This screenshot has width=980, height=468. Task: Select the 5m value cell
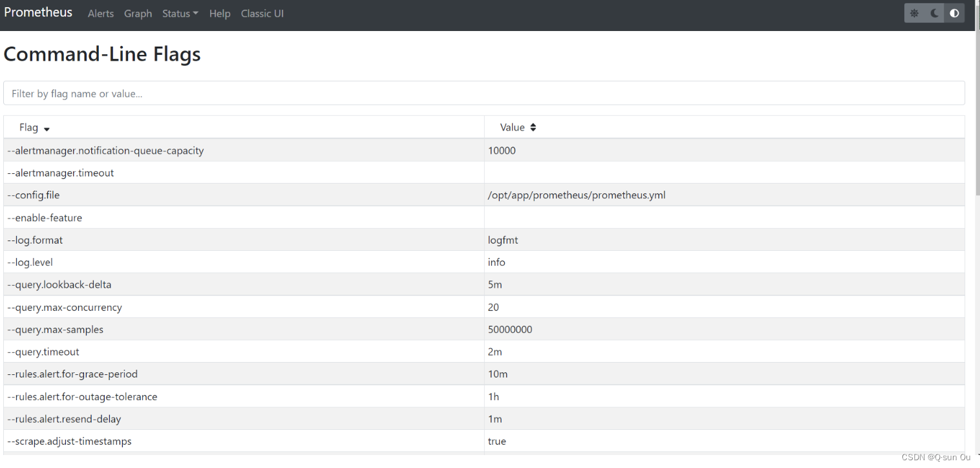[725, 284]
